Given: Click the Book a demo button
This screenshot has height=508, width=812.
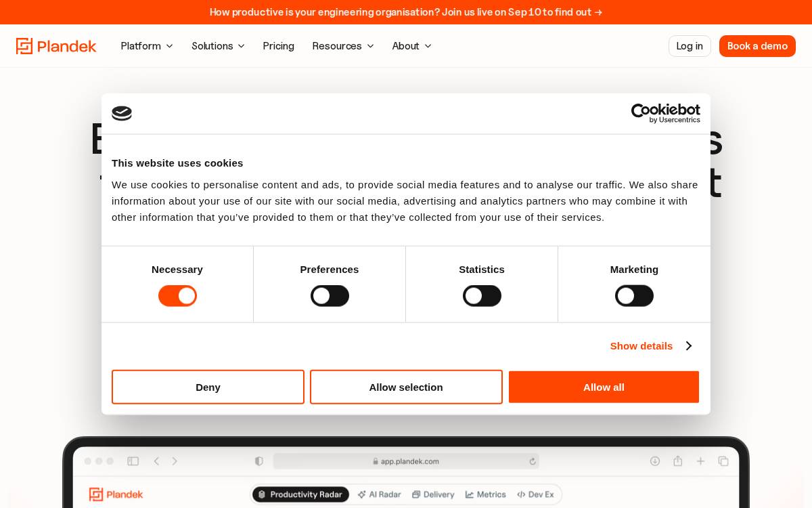Looking at the screenshot, I should (x=757, y=46).
